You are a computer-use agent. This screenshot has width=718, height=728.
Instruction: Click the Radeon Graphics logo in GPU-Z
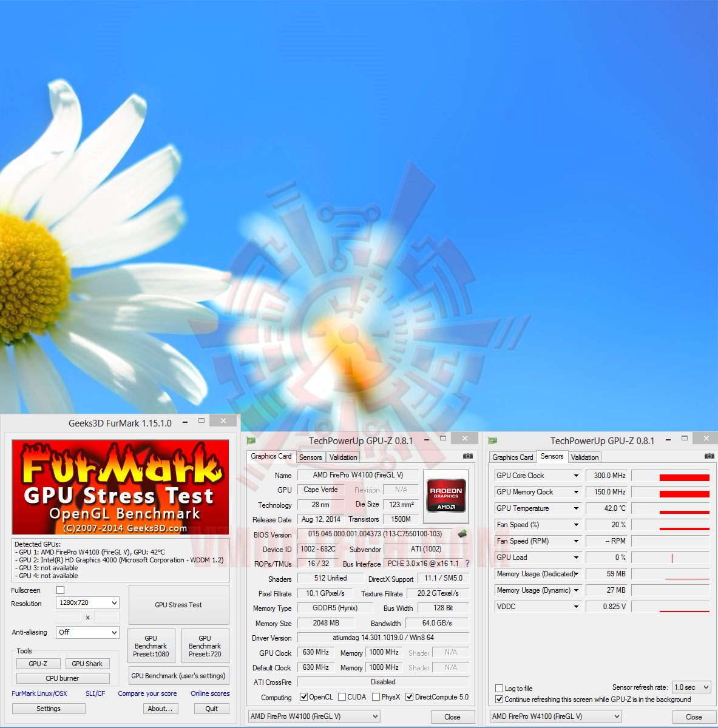pyautogui.click(x=446, y=497)
